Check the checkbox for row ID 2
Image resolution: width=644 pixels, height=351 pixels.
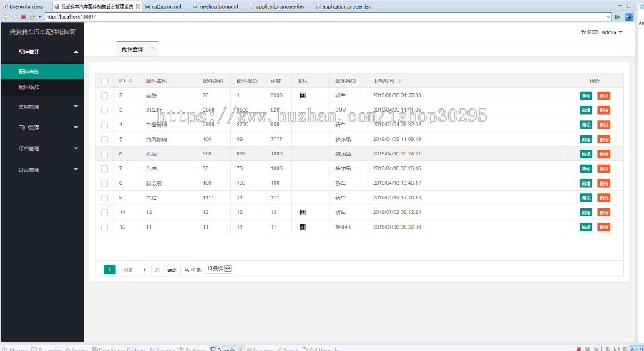coord(104,96)
